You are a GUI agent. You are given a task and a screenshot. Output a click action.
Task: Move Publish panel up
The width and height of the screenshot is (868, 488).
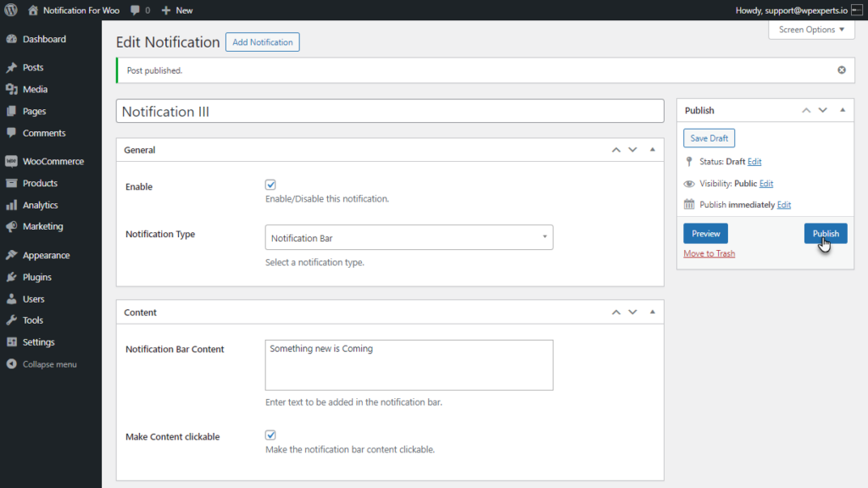806,110
